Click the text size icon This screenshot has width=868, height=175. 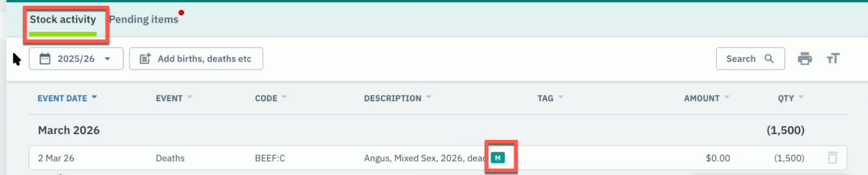tap(833, 58)
